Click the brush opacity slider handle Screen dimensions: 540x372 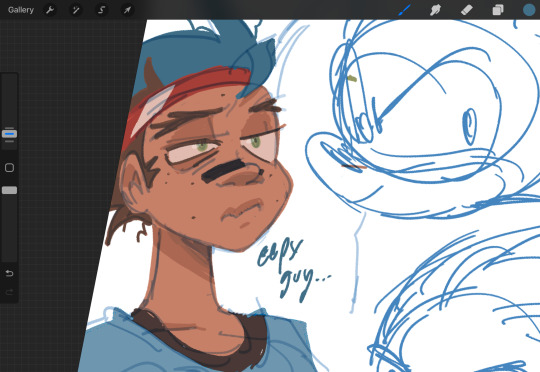click(x=9, y=190)
